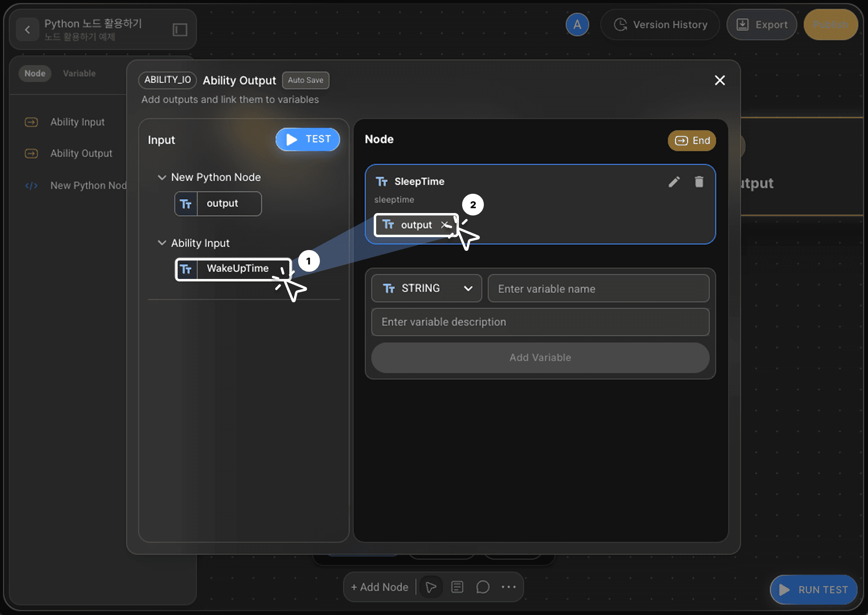Open the three-dot more options menu
This screenshot has width=868, height=615.
tap(508, 587)
